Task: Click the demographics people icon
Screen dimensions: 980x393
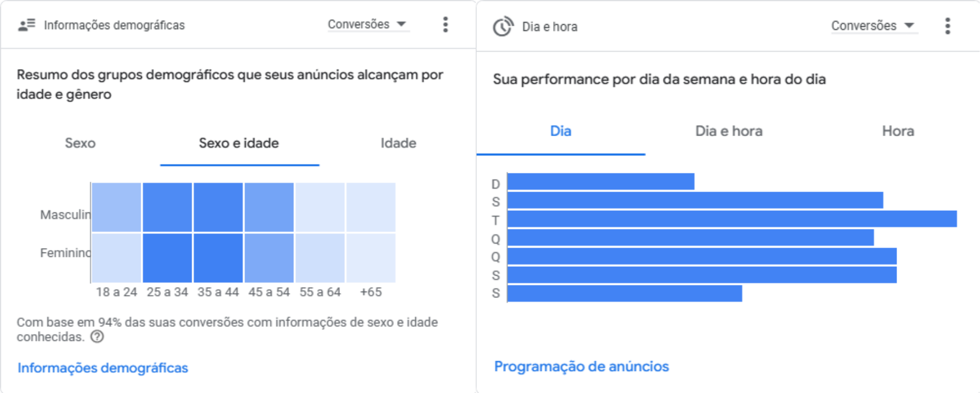Action: point(26,25)
